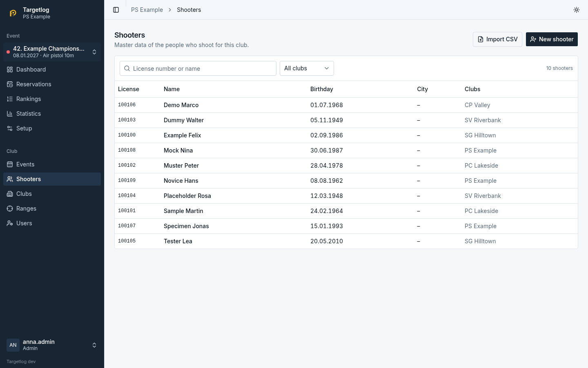
Task: Focus the License number or name search field
Action: pyautogui.click(x=198, y=68)
